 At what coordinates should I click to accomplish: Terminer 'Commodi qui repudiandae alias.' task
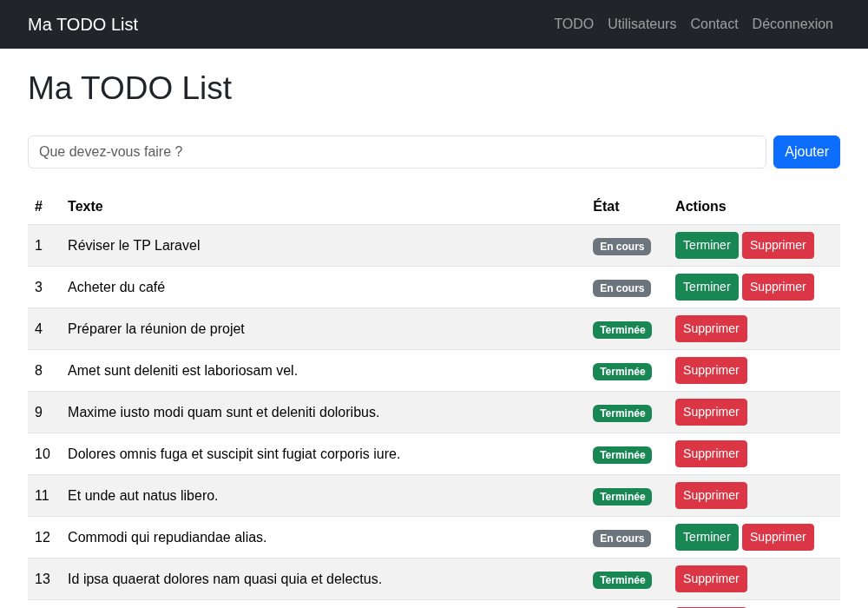coord(707,537)
